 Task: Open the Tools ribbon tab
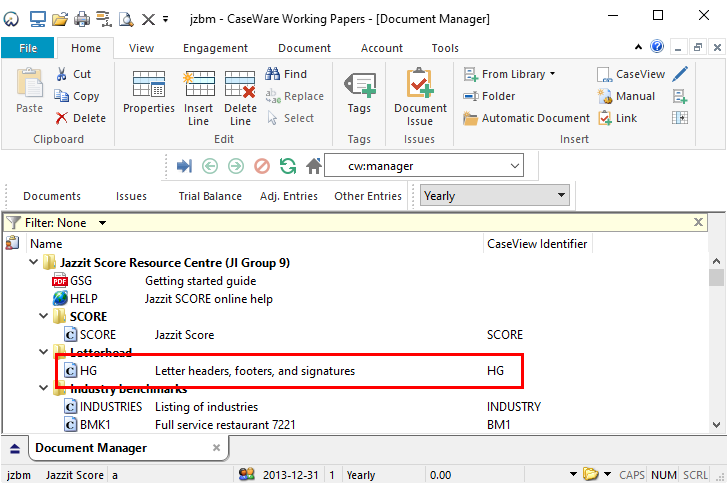(445, 48)
